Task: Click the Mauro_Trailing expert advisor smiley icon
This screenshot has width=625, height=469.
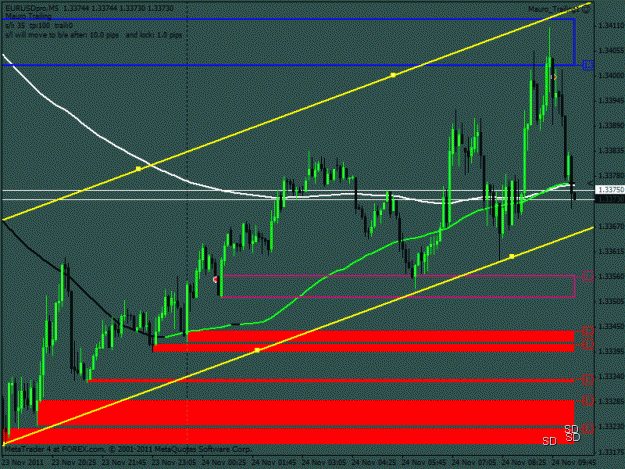Action: [586, 10]
